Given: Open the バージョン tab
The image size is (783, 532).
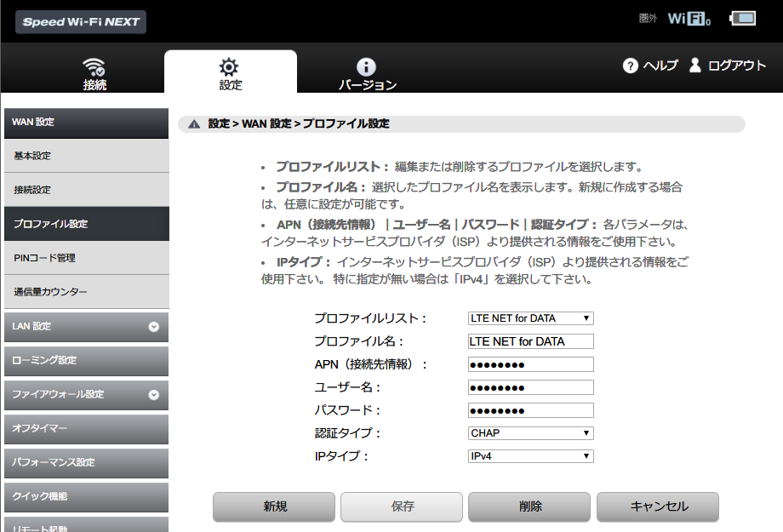Looking at the screenshot, I should pos(368,74).
